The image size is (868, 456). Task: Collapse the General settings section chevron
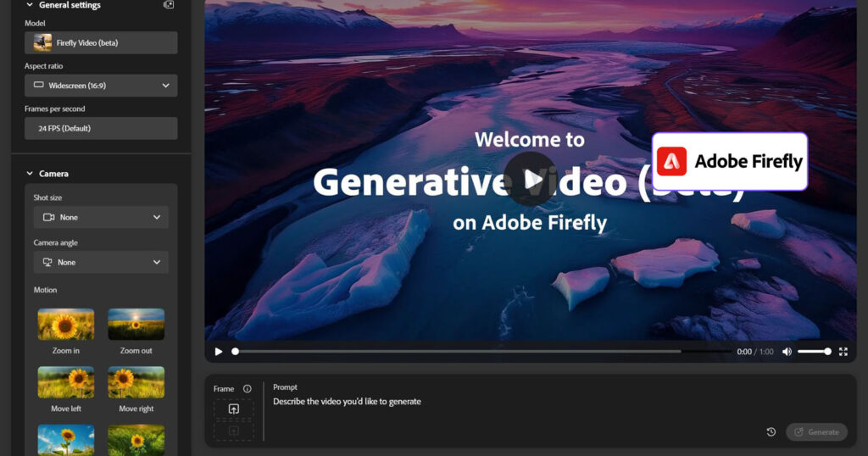pos(30,5)
